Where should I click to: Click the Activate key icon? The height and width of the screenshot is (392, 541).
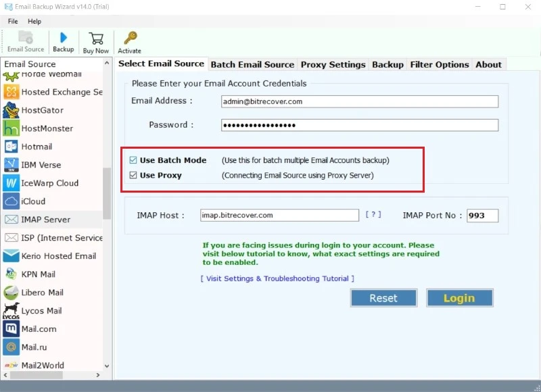(129, 39)
